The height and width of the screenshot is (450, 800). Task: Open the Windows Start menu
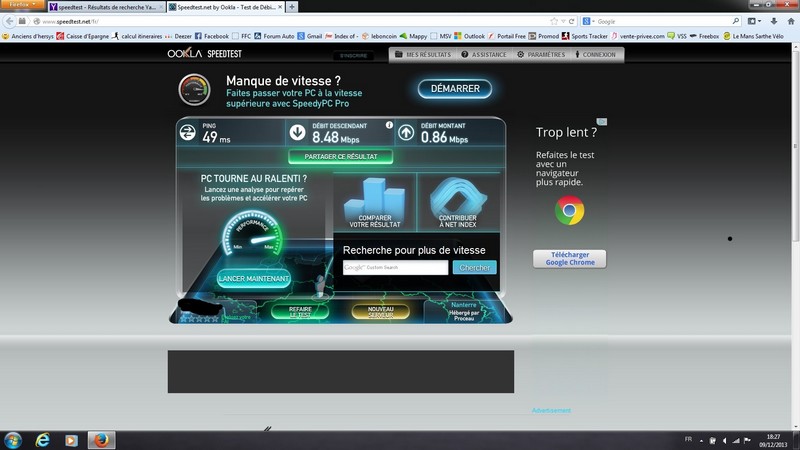pyautogui.click(x=13, y=440)
